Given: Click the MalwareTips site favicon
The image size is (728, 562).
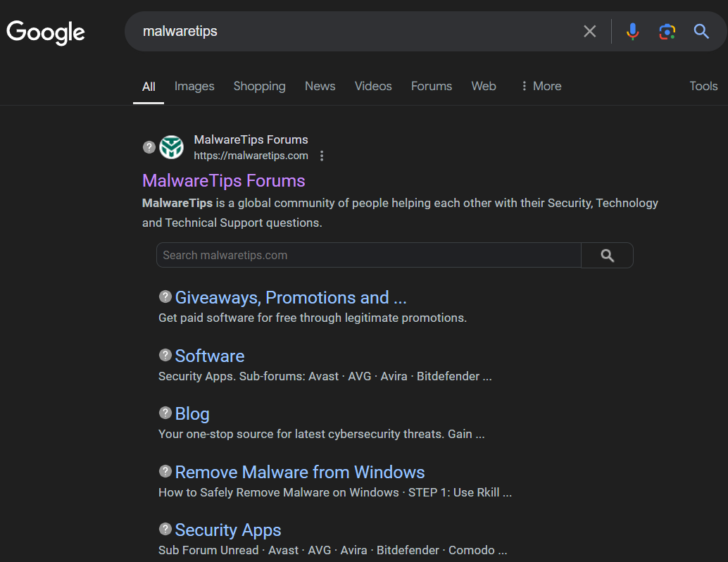Looking at the screenshot, I should [171, 147].
